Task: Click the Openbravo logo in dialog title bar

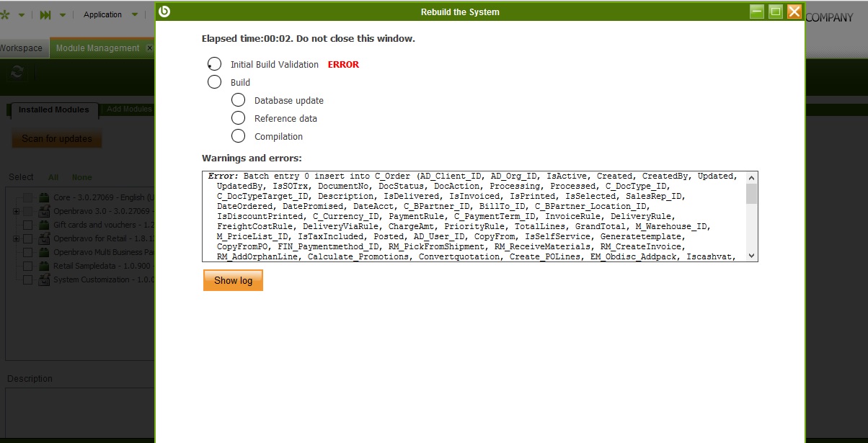Action: coord(164,11)
